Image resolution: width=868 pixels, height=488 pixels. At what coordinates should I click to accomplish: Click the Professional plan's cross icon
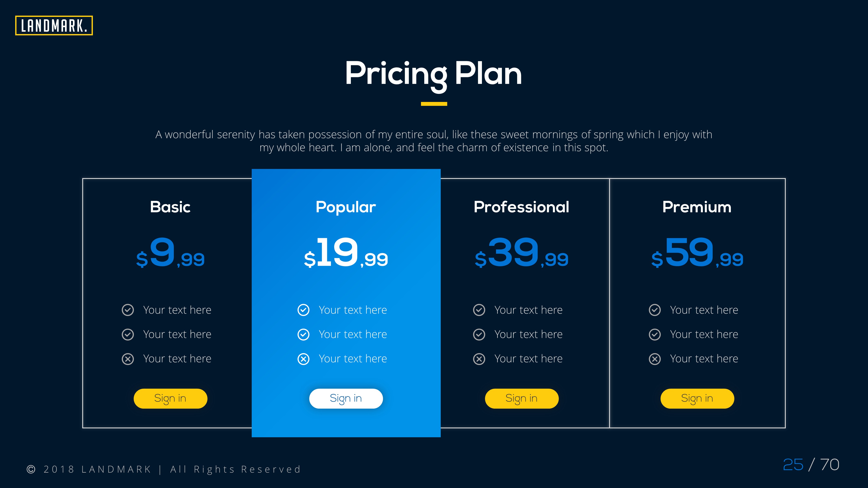(x=479, y=359)
